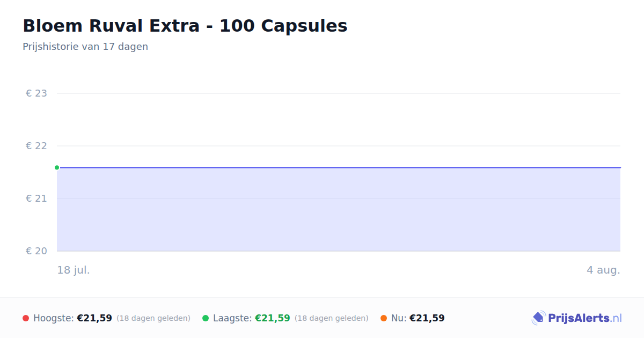The height and width of the screenshot is (338, 644).
Task: Select the 18 jul. start date label
Action: coord(74,270)
